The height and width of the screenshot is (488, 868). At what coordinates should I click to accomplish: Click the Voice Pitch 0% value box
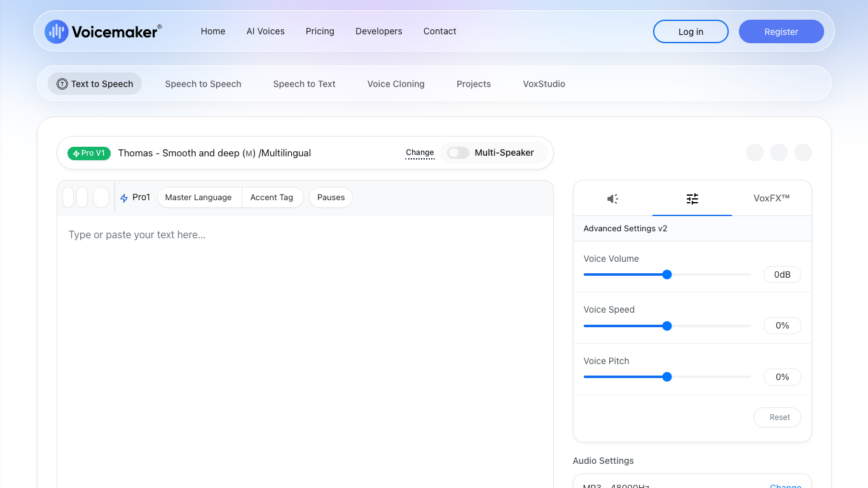[782, 377]
